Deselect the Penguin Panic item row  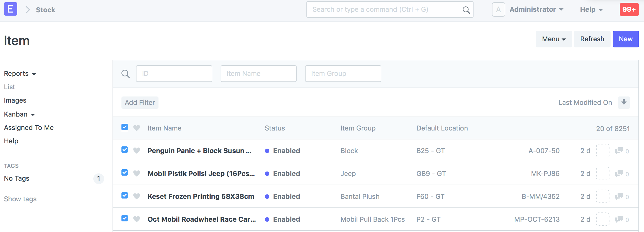tap(125, 150)
